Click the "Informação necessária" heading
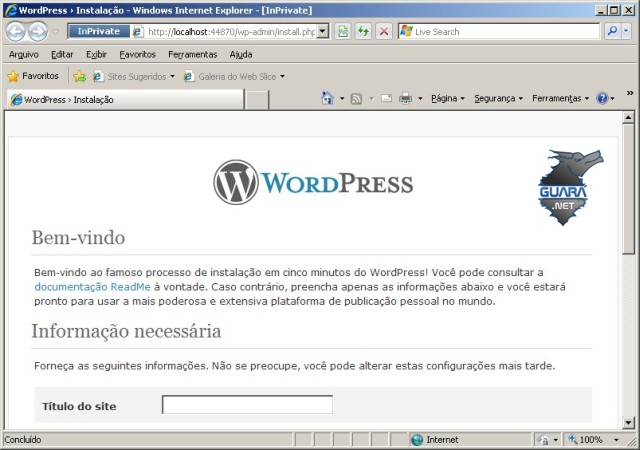The height and width of the screenshot is (450, 640). coord(126,331)
